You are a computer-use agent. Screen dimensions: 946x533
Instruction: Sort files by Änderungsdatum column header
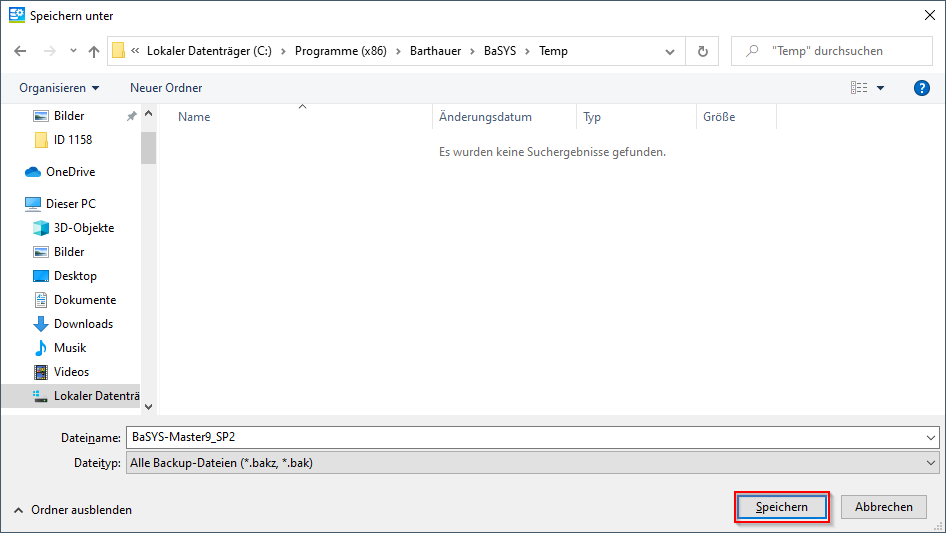click(486, 117)
